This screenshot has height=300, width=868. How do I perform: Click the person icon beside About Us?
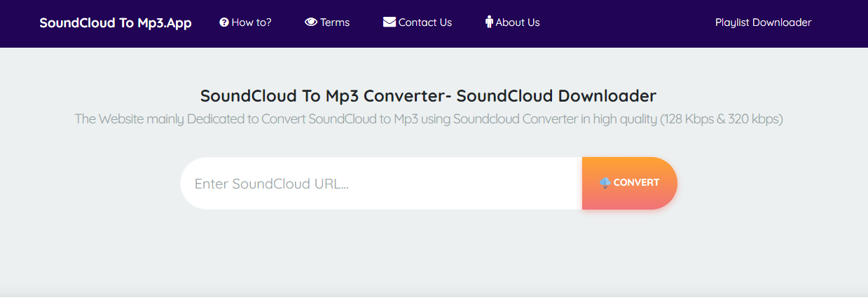pyautogui.click(x=489, y=22)
